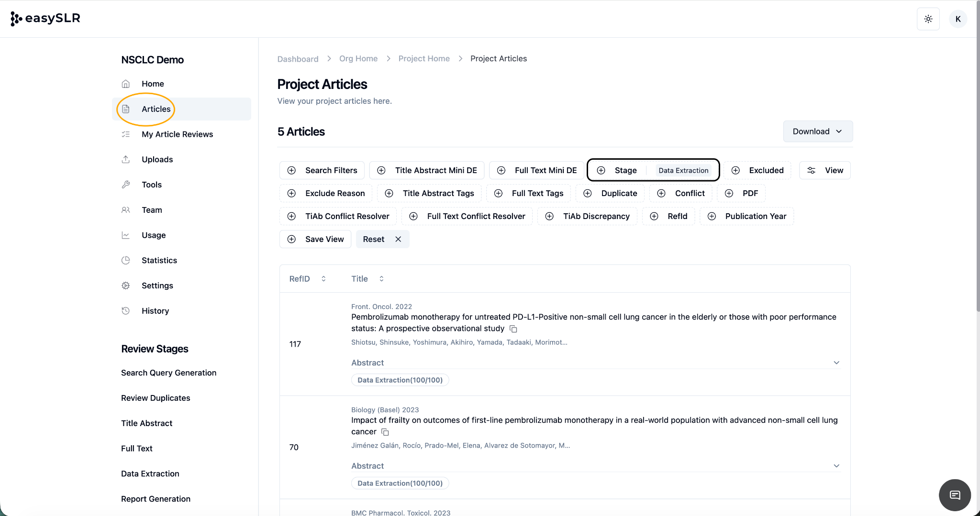Viewport: 980px width, 516px height.
Task: Open My Article Reviews in the sidebar
Action: [x=177, y=134]
